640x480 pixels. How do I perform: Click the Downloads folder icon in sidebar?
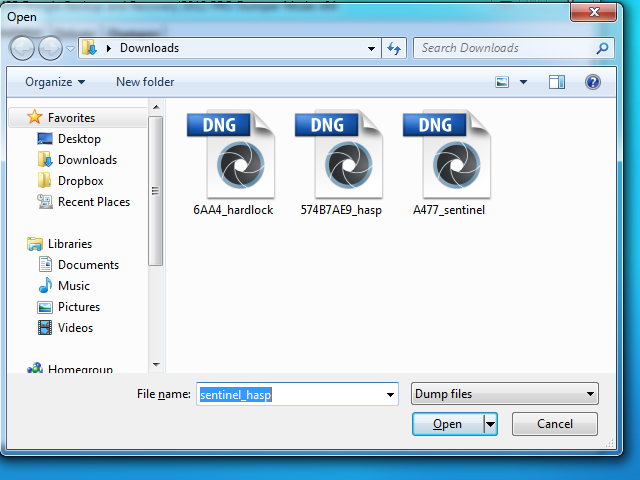coord(45,160)
